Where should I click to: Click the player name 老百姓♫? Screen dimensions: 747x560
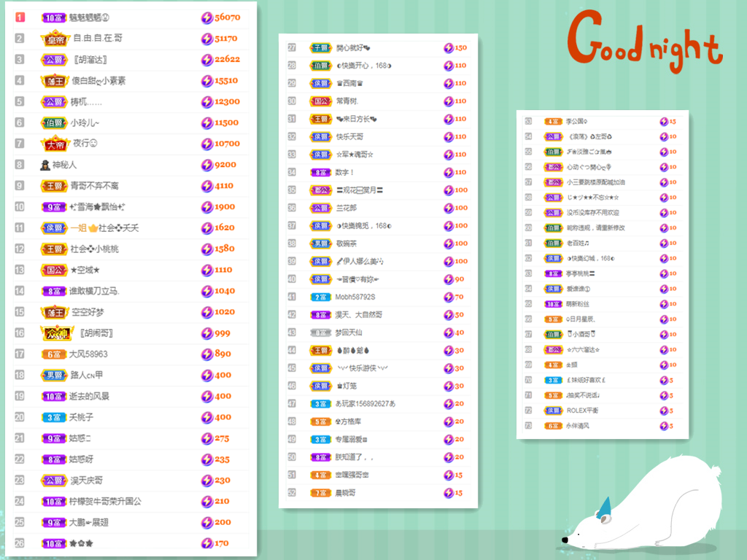(x=578, y=244)
